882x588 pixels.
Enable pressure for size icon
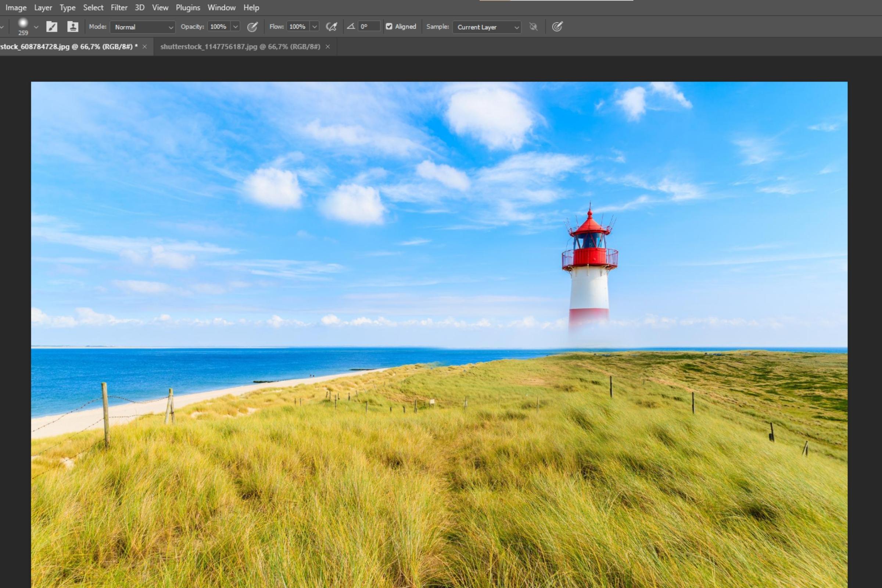pos(557,26)
